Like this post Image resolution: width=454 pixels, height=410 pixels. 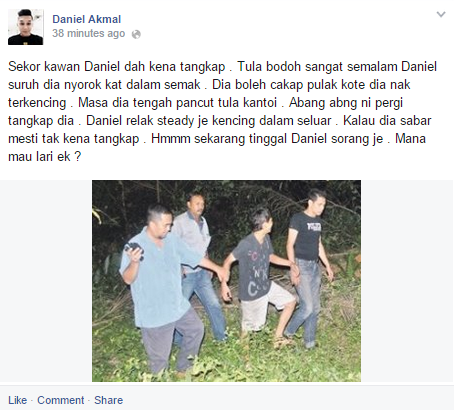[17, 400]
